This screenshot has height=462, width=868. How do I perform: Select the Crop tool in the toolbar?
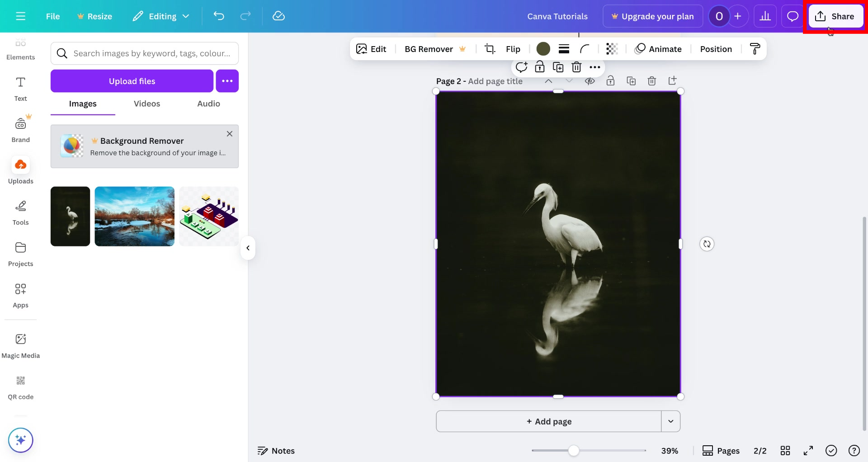tap(490, 48)
